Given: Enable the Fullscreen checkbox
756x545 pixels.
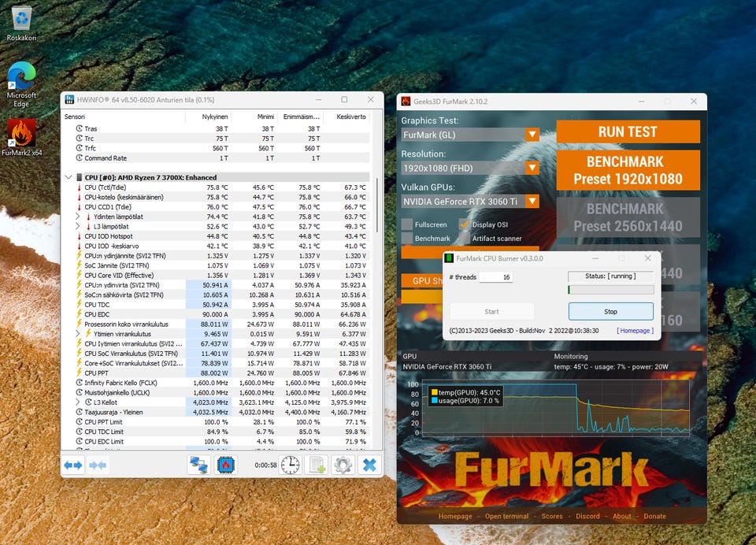Looking at the screenshot, I should [407, 224].
